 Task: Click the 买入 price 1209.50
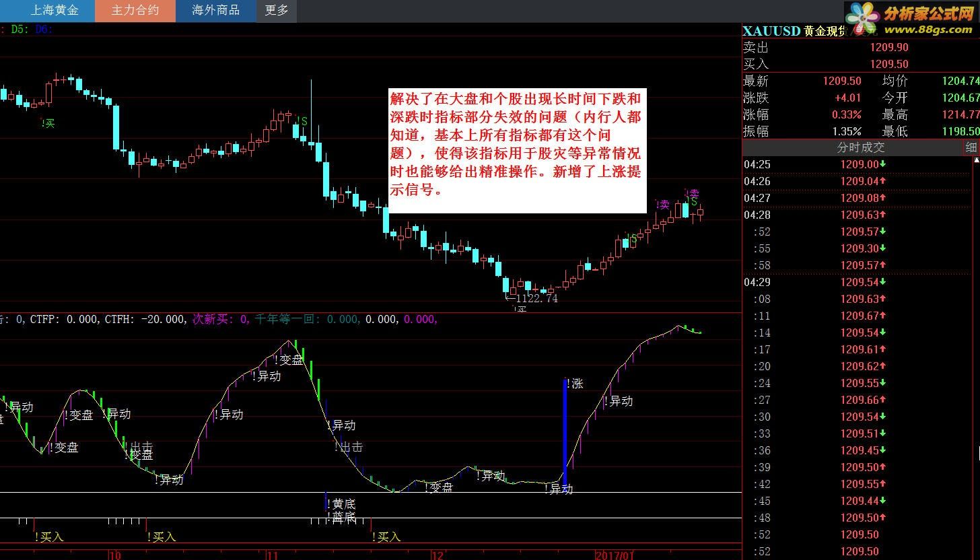(x=888, y=64)
